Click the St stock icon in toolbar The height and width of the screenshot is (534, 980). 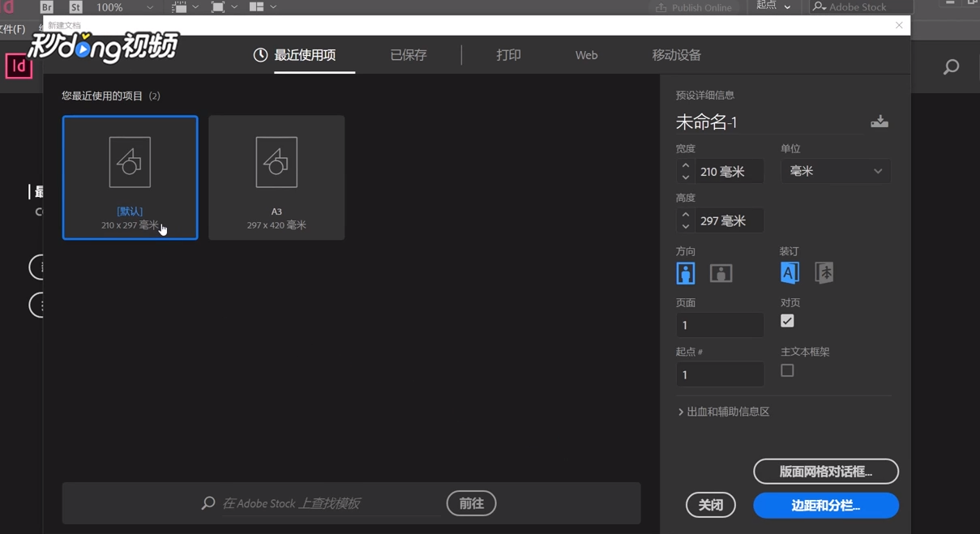pyautogui.click(x=75, y=6)
